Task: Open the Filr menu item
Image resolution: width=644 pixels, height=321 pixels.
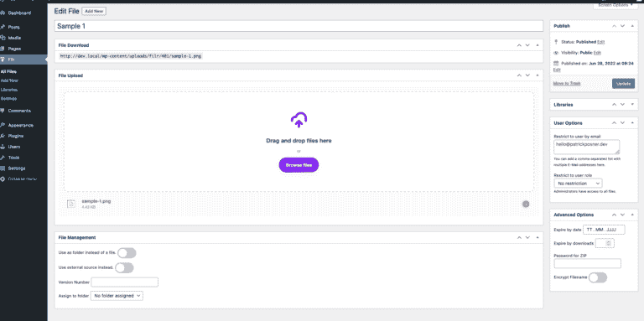Action: coord(23,60)
